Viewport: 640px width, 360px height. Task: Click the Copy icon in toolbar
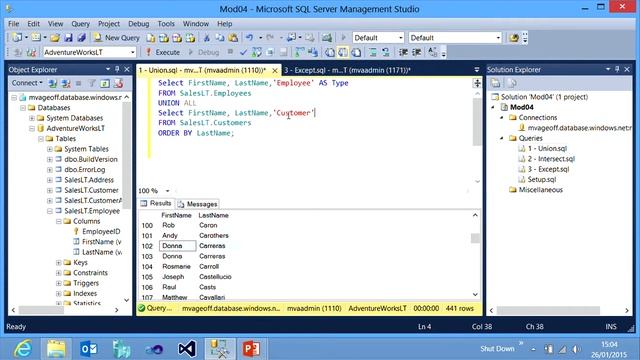click(x=220, y=38)
